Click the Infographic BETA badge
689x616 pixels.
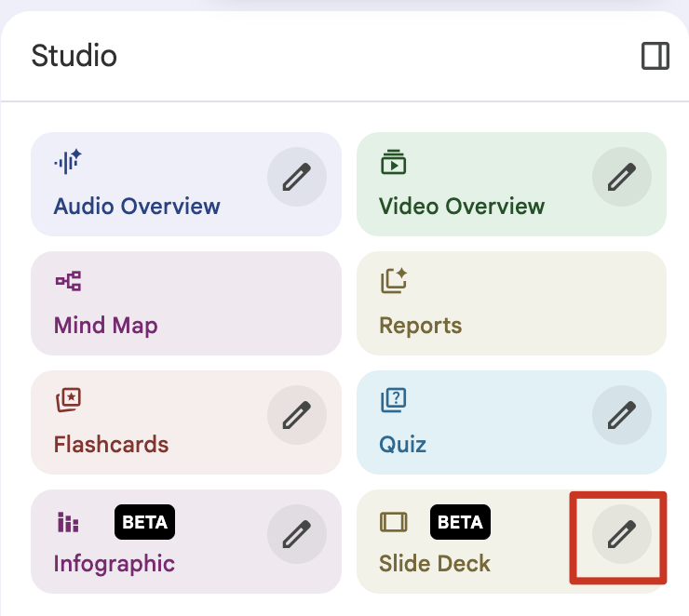pos(144,522)
